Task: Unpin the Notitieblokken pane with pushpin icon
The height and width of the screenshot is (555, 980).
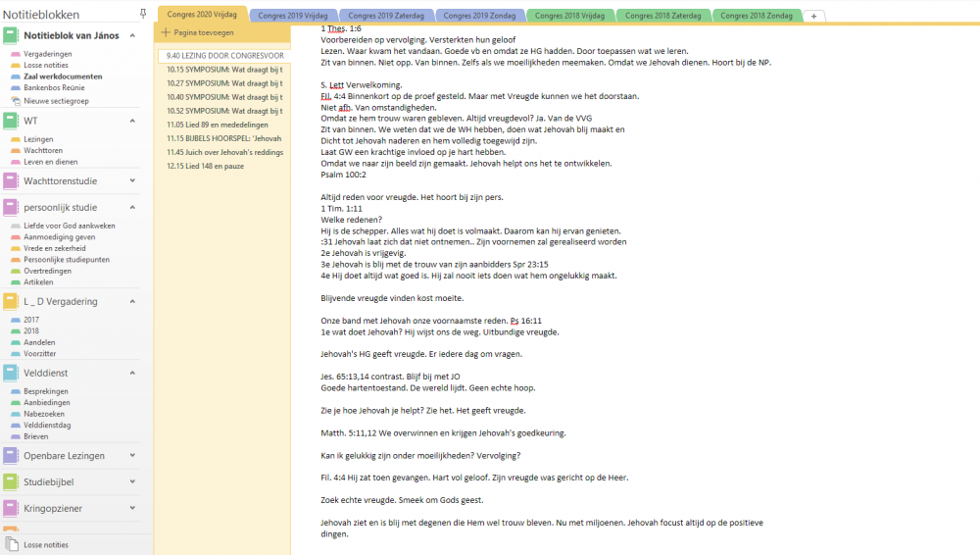Action: (x=144, y=14)
